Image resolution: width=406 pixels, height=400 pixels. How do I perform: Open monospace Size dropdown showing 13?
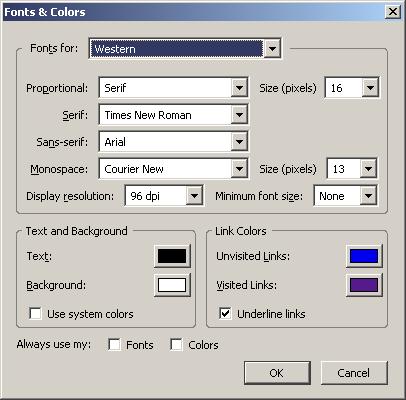[x=352, y=169]
